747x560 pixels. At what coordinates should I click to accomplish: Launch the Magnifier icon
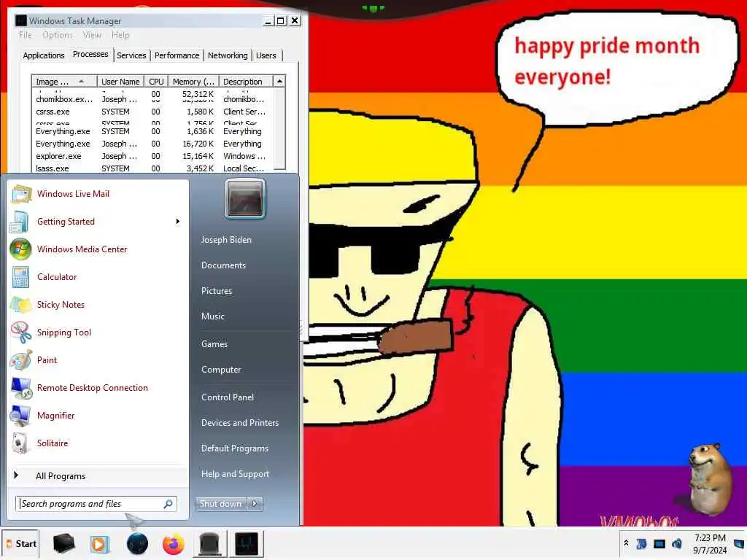21,415
